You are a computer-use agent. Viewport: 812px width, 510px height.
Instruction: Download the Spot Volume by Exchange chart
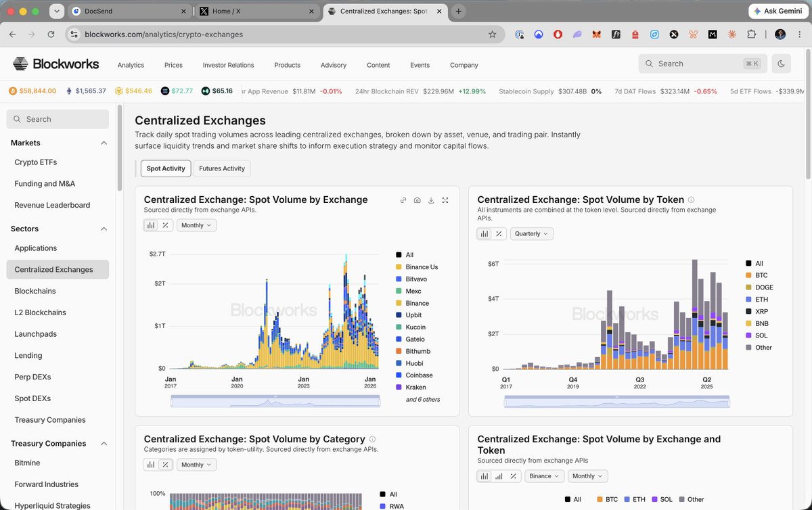click(431, 200)
